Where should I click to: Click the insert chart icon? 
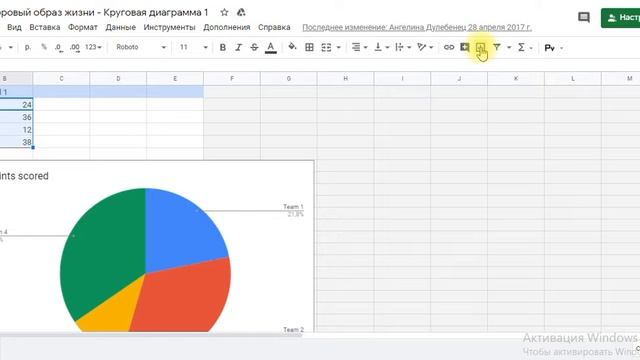480,48
